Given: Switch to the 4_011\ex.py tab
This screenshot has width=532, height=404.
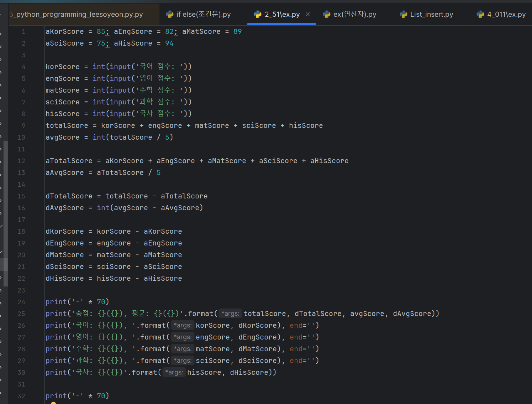Looking at the screenshot, I should (502, 14).
